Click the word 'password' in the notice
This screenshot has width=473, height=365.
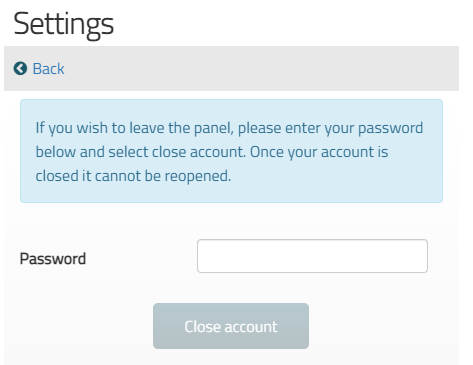click(391, 129)
